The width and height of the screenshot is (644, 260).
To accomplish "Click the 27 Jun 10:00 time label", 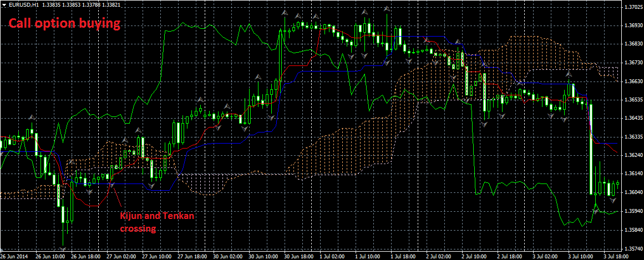I will [157, 256].
